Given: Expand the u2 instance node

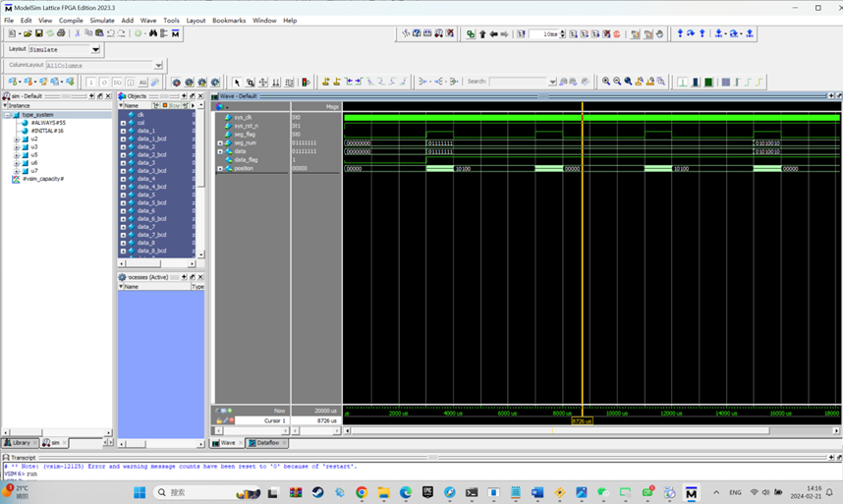Looking at the screenshot, I should [x=16, y=140].
